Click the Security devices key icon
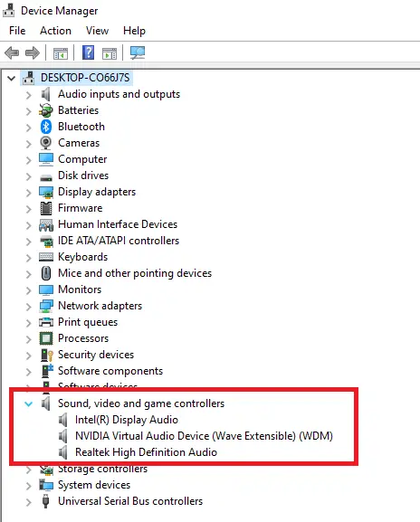 click(46, 355)
